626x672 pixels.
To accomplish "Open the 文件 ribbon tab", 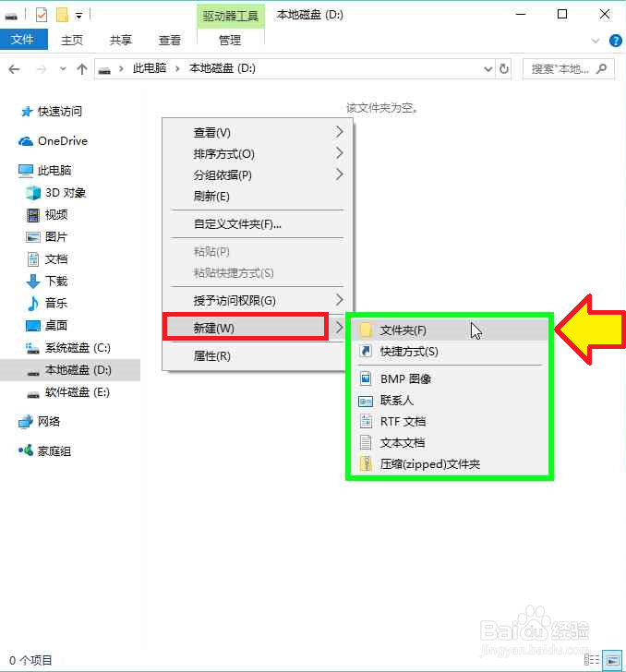I will [x=24, y=40].
